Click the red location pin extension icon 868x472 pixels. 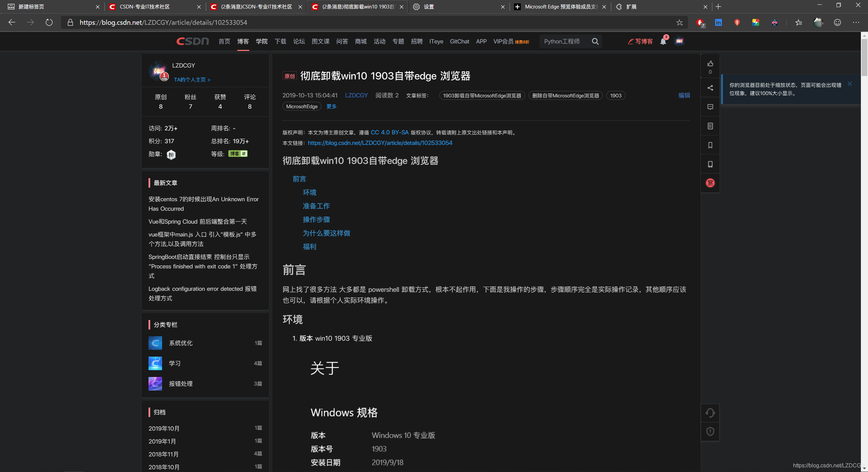click(x=737, y=22)
